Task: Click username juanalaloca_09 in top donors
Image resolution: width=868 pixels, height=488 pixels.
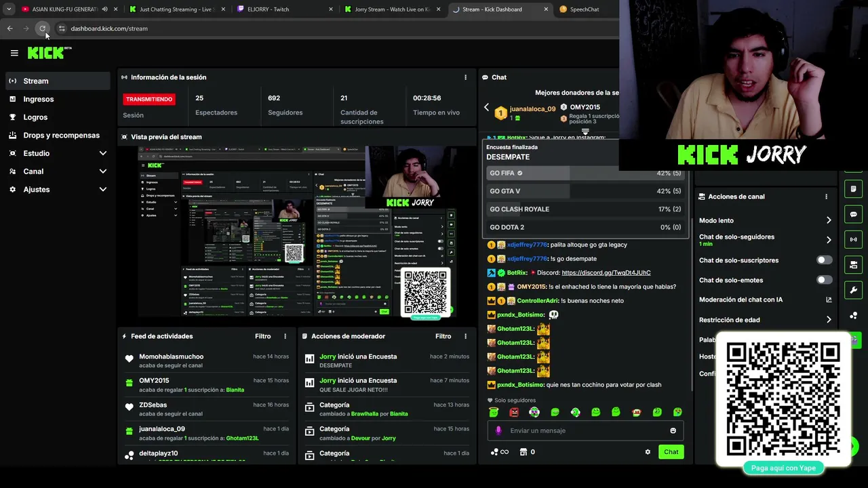Action: (x=532, y=108)
